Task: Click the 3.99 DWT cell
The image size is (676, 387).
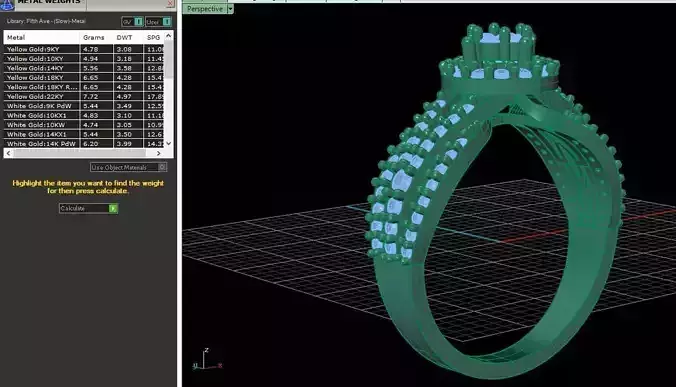Action: click(x=128, y=144)
